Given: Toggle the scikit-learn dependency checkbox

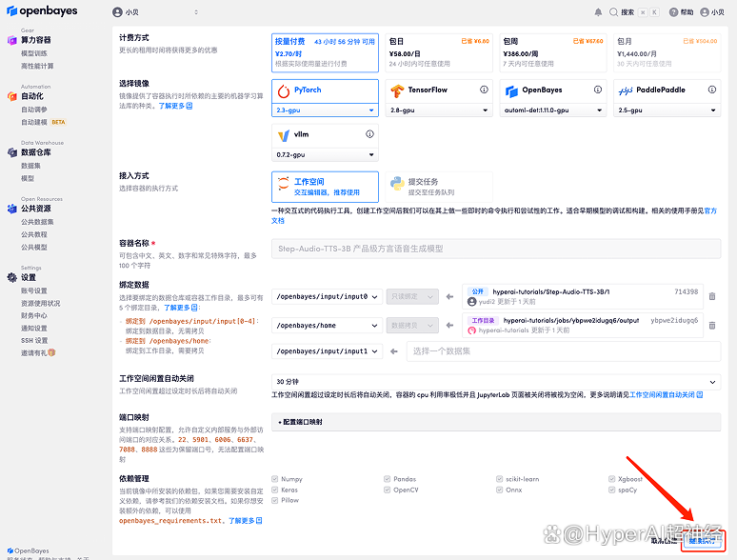Looking at the screenshot, I should (x=499, y=479).
